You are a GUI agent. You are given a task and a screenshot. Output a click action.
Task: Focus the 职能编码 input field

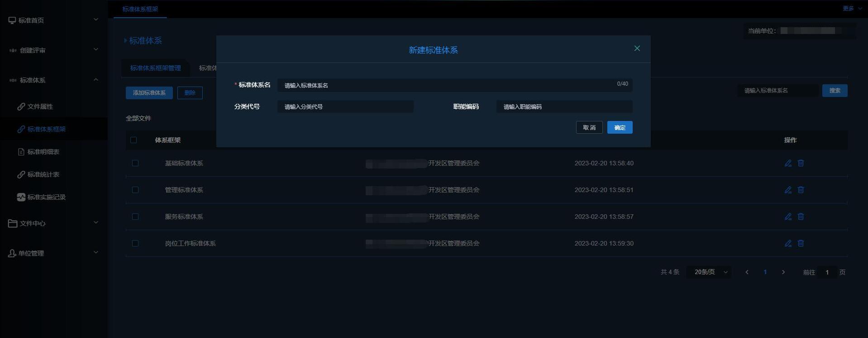tap(564, 106)
